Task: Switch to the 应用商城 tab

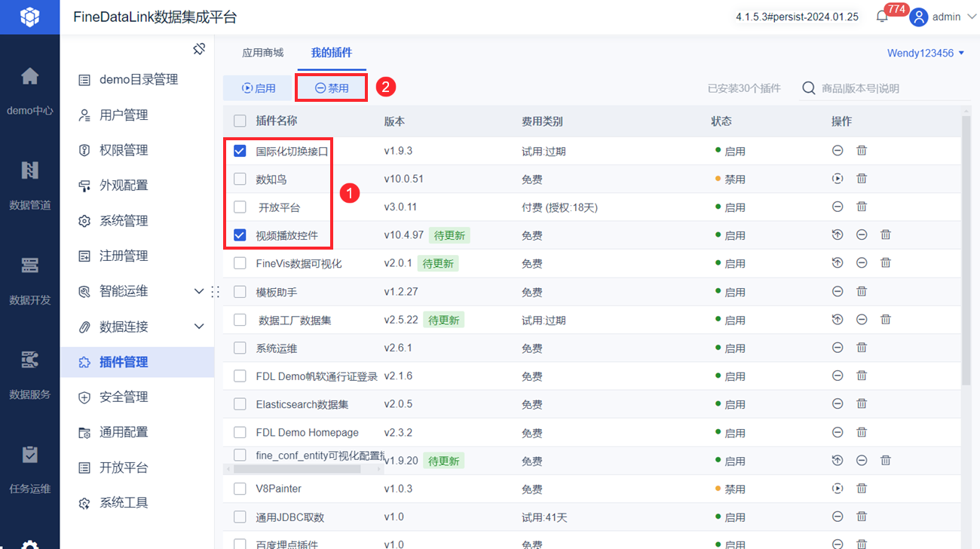Action: (x=262, y=53)
